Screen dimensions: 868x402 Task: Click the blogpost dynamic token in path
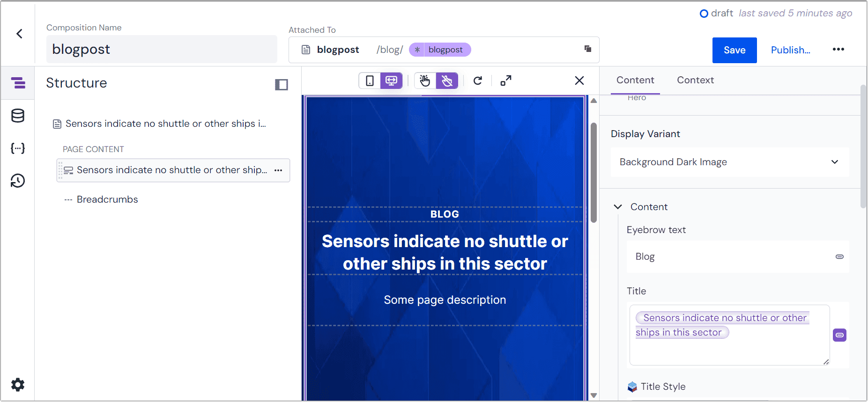click(x=440, y=50)
